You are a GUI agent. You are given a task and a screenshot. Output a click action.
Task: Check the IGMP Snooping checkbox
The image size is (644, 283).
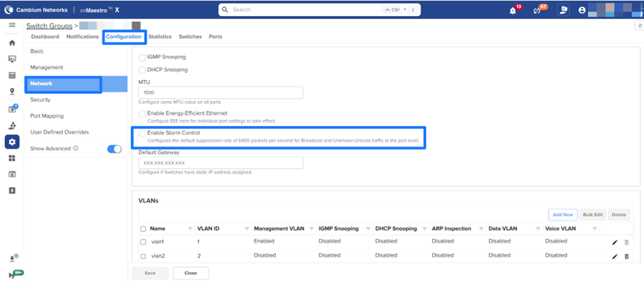tap(142, 57)
